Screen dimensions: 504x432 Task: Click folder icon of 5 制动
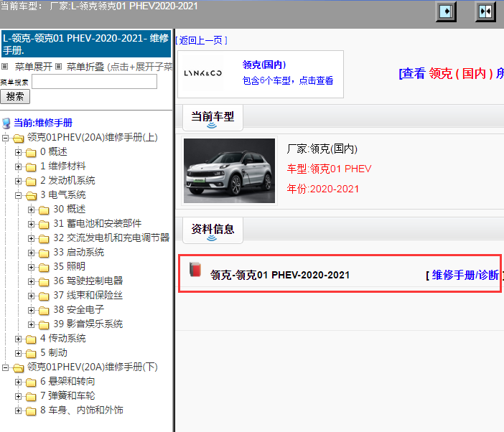pos(31,354)
